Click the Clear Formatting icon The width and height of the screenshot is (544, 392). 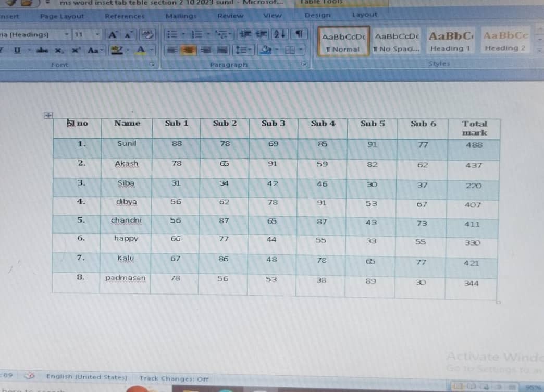pos(147,35)
